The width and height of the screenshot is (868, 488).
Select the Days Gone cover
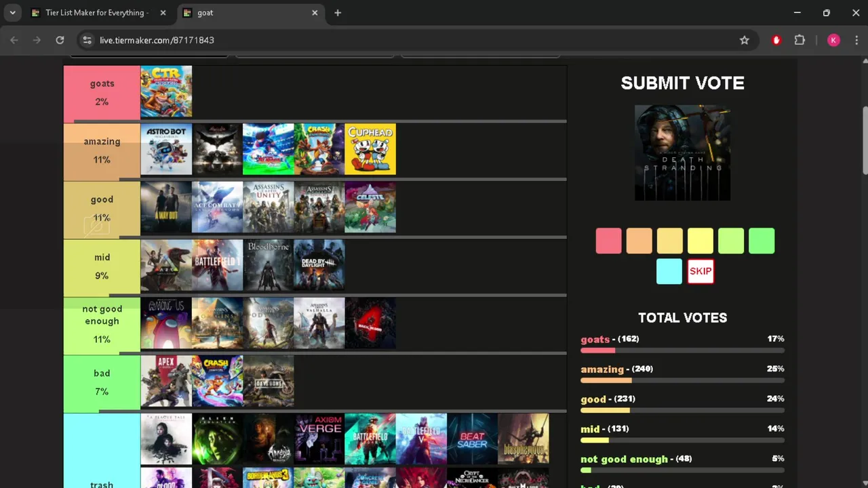point(269,381)
